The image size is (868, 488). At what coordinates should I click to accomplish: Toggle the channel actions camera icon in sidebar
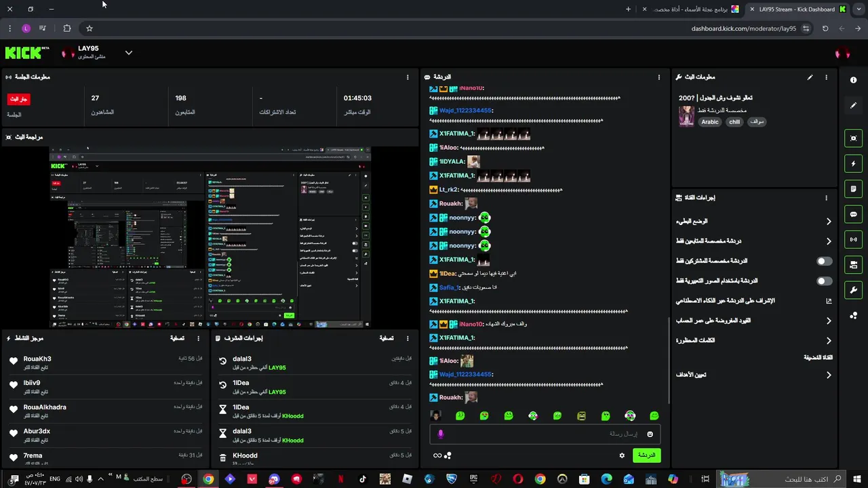(x=853, y=264)
